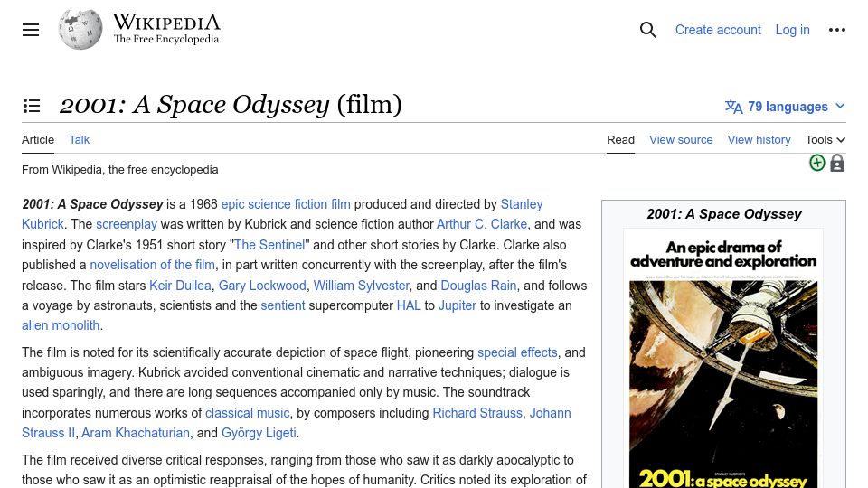Viewport: 868px width, 488px height.
Task: Open the classical music link
Action: 247,413
